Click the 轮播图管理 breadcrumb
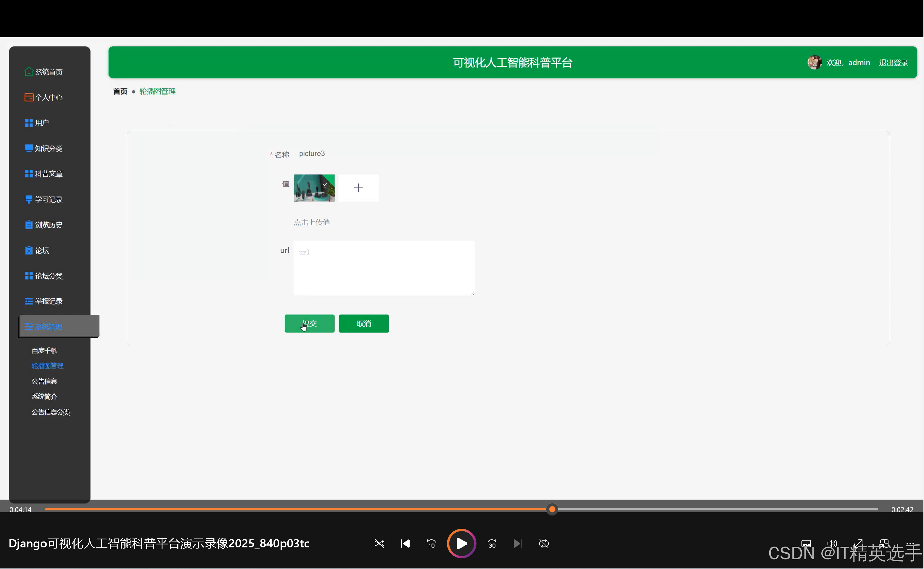924x569 pixels. point(158,91)
